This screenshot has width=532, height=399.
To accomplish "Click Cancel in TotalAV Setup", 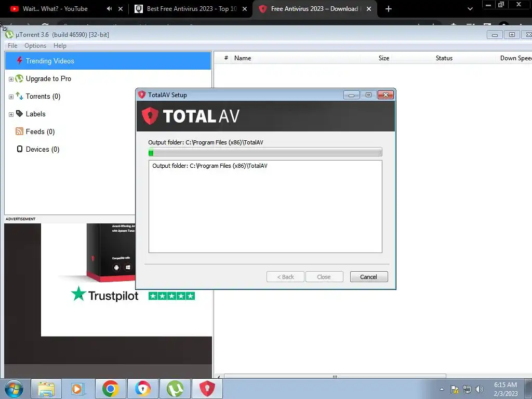I will 369,277.
